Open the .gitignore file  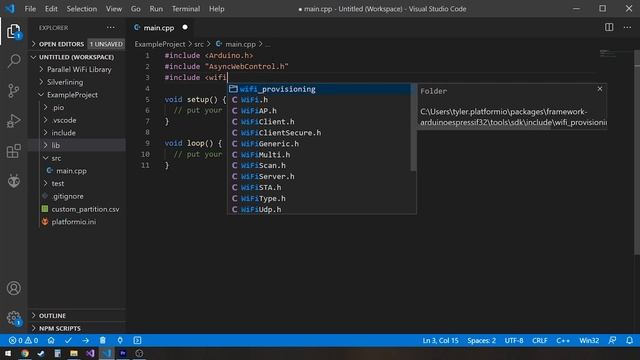[76, 196]
